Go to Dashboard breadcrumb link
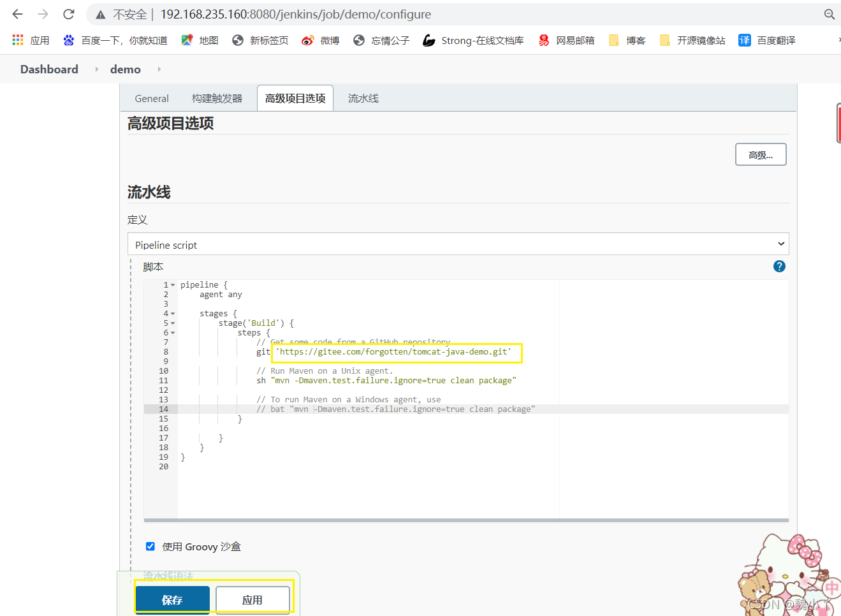The image size is (841, 616). pyautogui.click(x=49, y=69)
